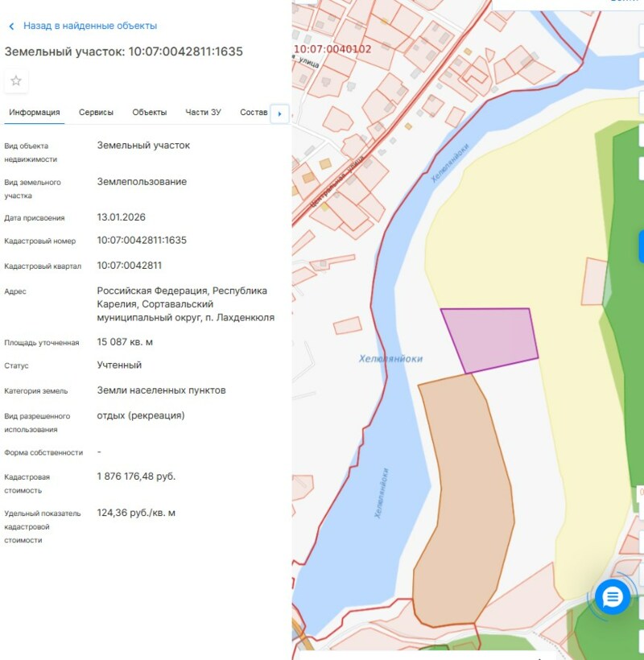This screenshot has width=644, height=660.
Task: Open the Части ЗУ tab
Action: coord(203,113)
